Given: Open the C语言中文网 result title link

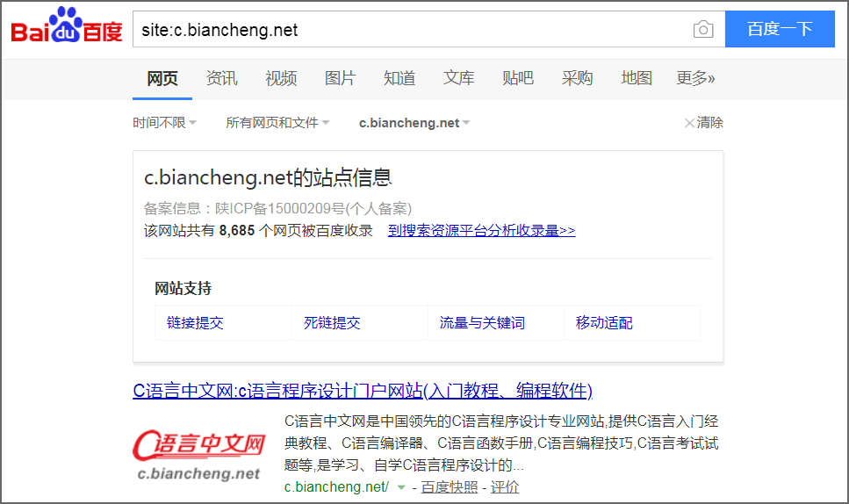Looking at the screenshot, I should [x=363, y=391].
